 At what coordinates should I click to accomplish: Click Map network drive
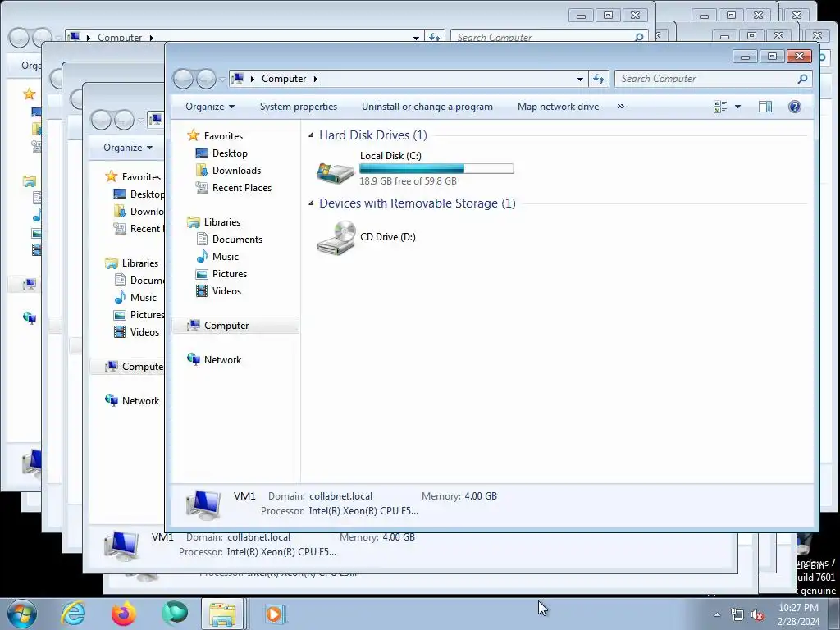coord(558,107)
